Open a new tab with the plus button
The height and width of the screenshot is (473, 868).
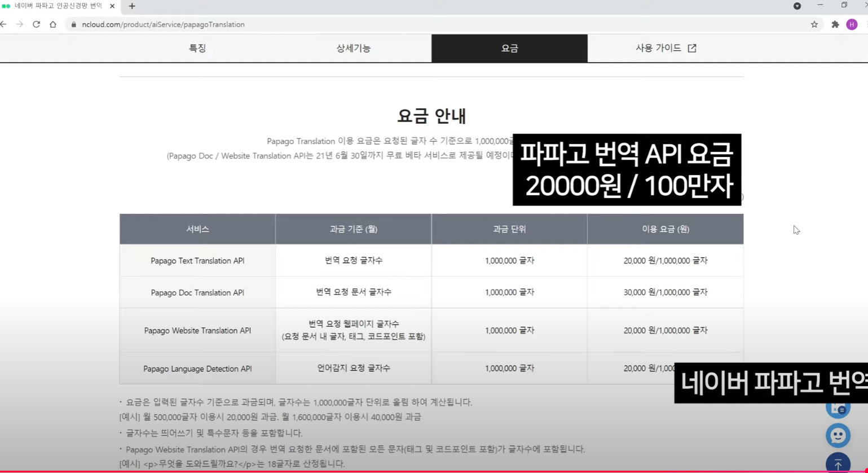pos(132,6)
